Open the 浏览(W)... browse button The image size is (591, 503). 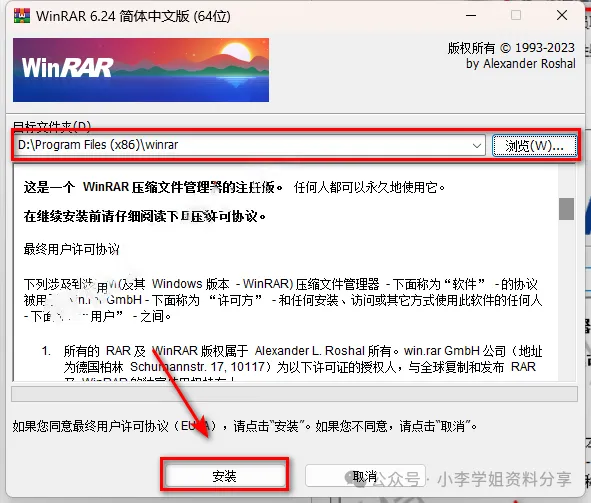pos(534,145)
